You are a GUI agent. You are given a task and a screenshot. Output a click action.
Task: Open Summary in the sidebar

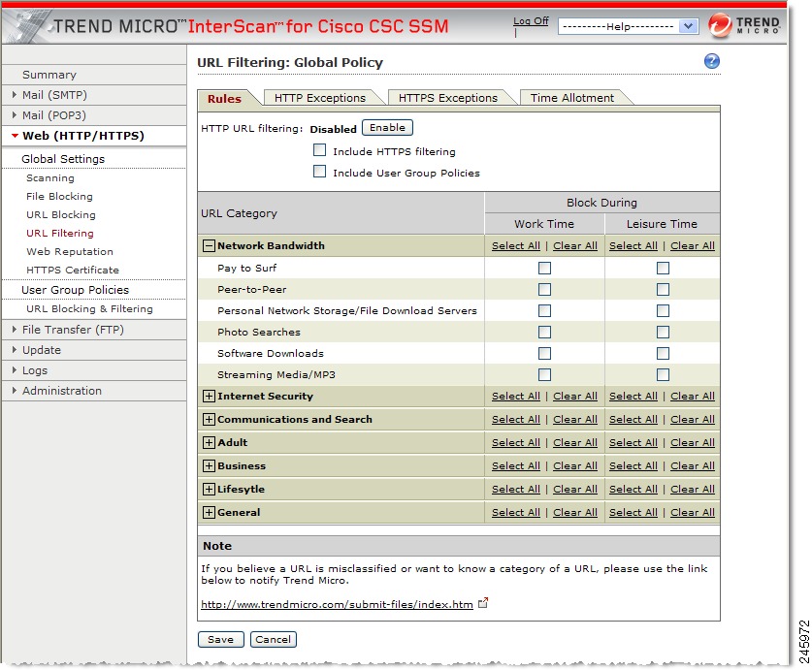(x=49, y=75)
